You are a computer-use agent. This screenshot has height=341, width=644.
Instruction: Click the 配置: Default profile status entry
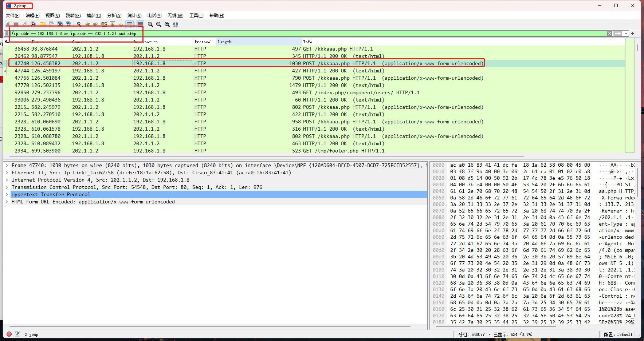click(618, 334)
